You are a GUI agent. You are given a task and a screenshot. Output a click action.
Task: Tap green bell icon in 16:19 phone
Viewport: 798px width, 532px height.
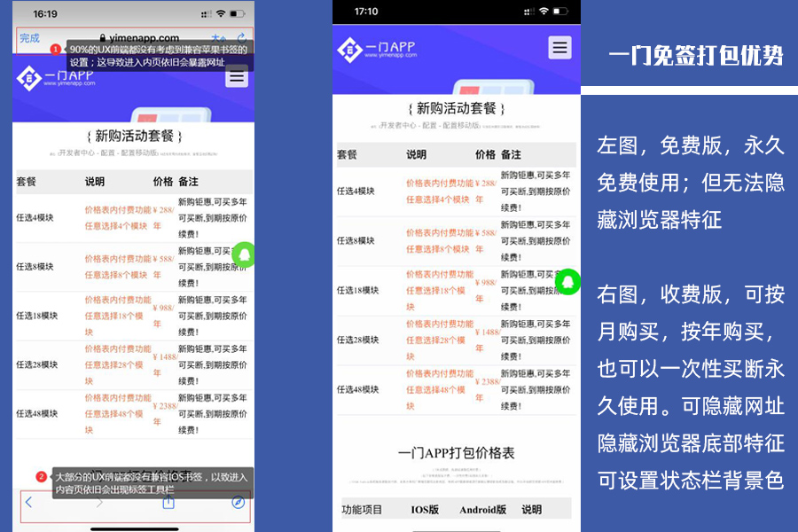click(244, 254)
